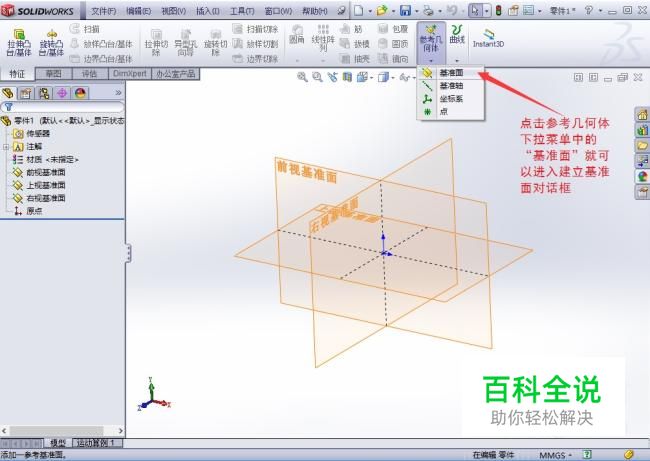This screenshot has width=650, height=461.
Task: Open dropdown arrow beside Save icon
Action: coord(416,11)
